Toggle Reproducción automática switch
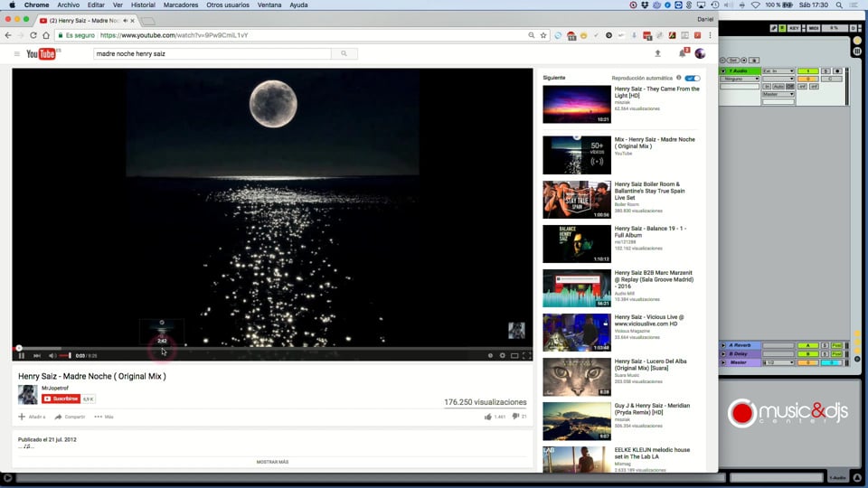 (x=692, y=78)
